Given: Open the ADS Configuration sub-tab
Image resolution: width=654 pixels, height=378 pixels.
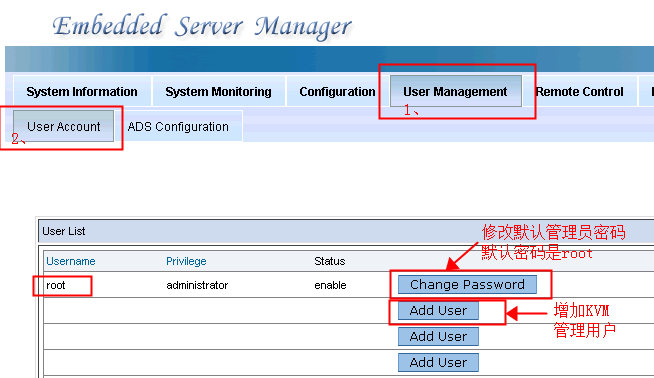Looking at the screenshot, I should (178, 126).
